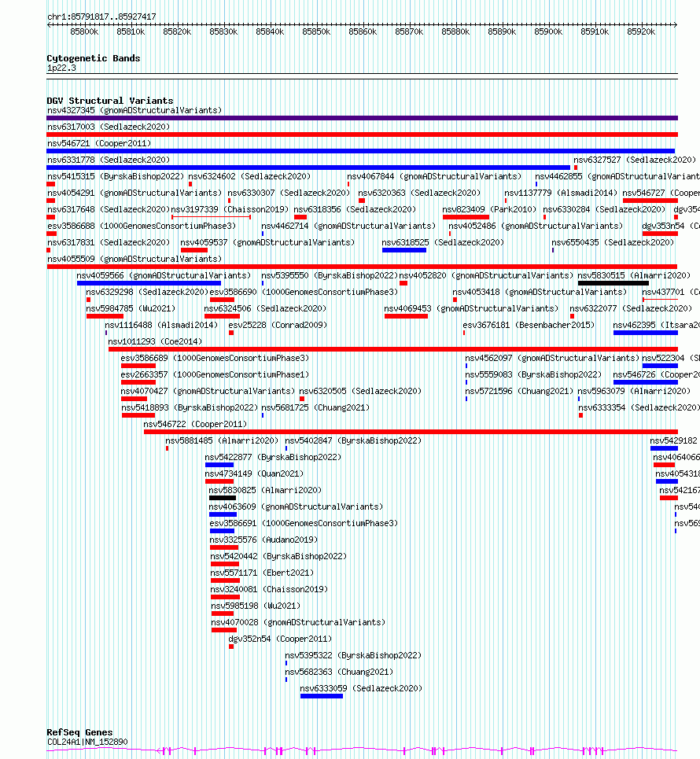Click nsv4070427 gnomADStructuralVariants label
The width and height of the screenshot is (700, 759).
pos(208,390)
